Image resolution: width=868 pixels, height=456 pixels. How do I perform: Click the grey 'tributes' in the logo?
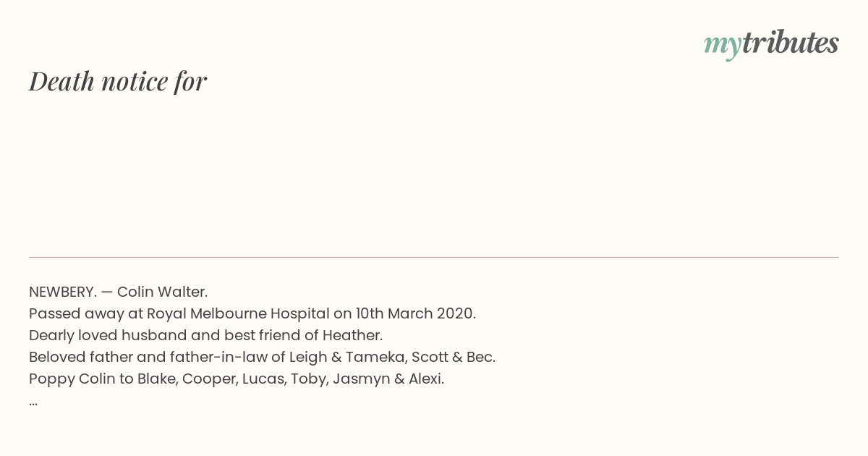pyautogui.click(x=790, y=43)
